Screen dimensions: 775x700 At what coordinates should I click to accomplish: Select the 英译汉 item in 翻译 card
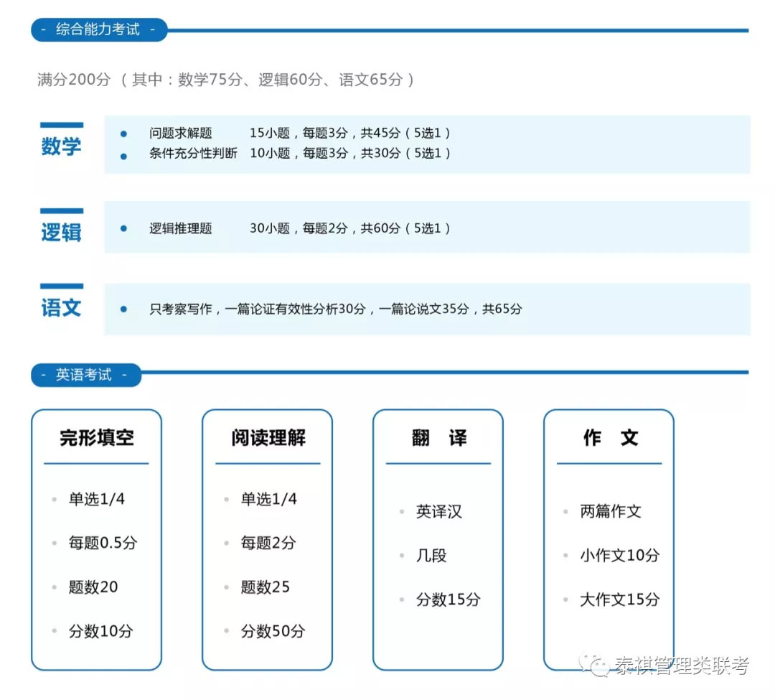coord(438,512)
